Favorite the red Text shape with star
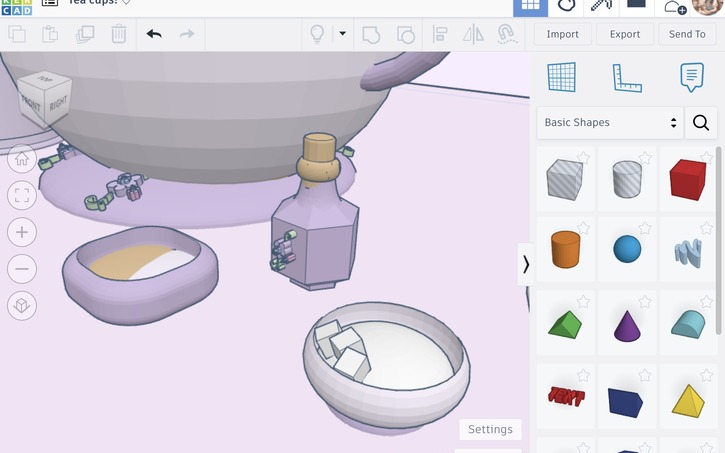The height and width of the screenshot is (453, 725). point(584,375)
